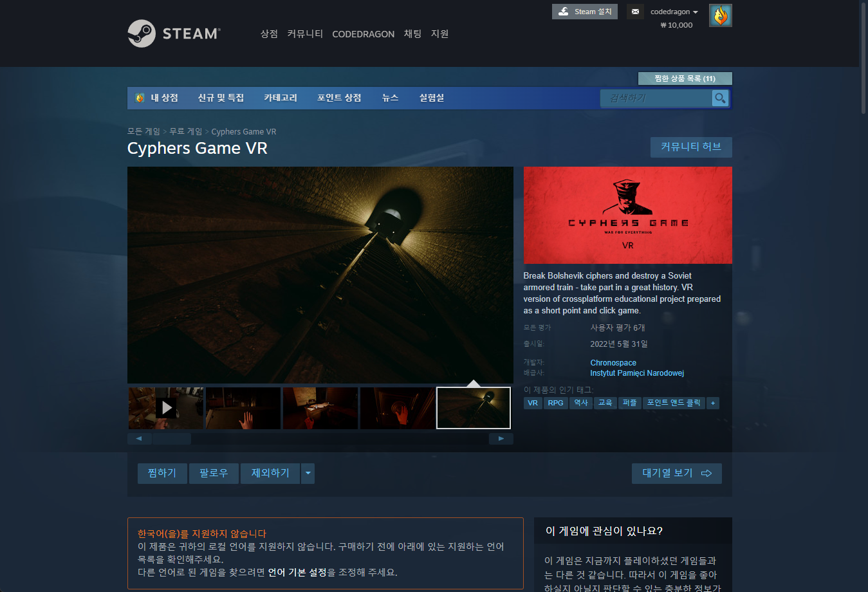Open the 채팅 menu

click(412, 34)
